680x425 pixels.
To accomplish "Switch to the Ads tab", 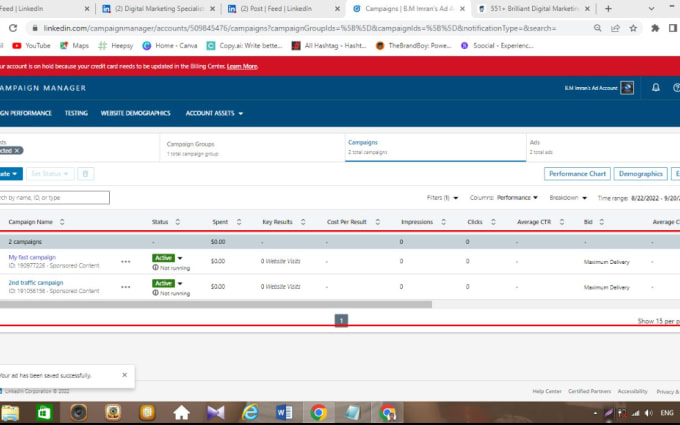I will [x=603, y=148].
